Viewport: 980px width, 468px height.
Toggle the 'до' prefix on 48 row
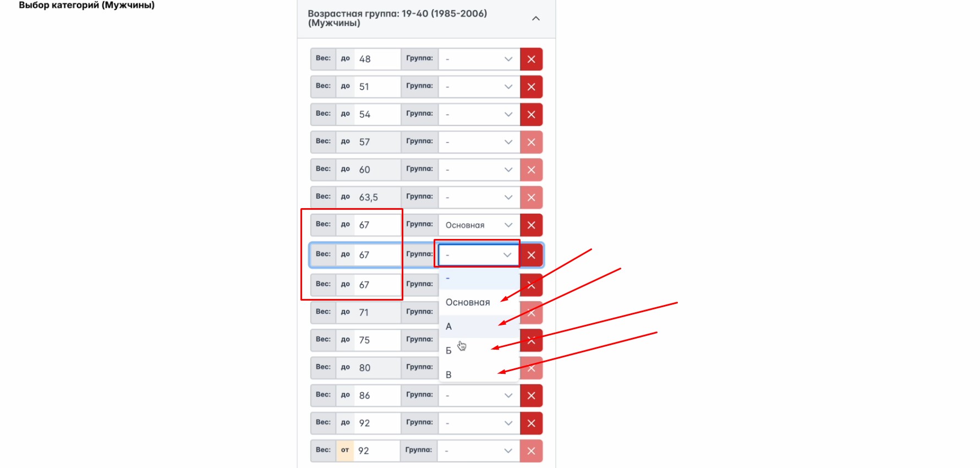[345, 59]
